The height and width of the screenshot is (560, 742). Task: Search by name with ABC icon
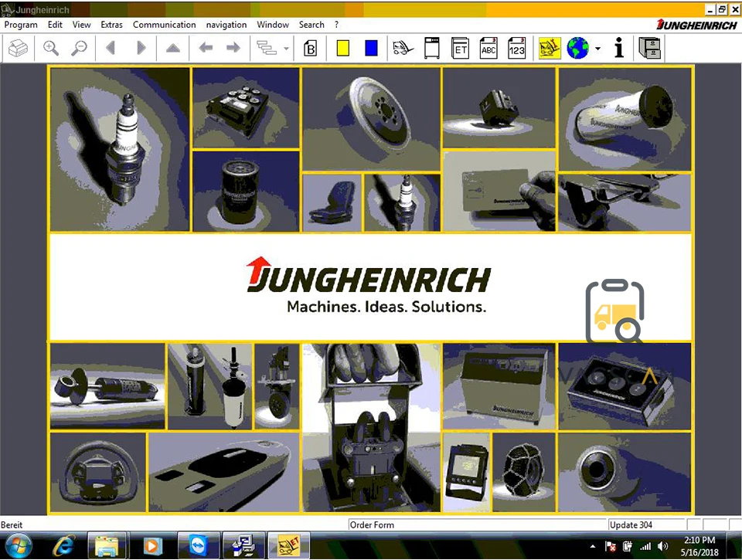488,48
